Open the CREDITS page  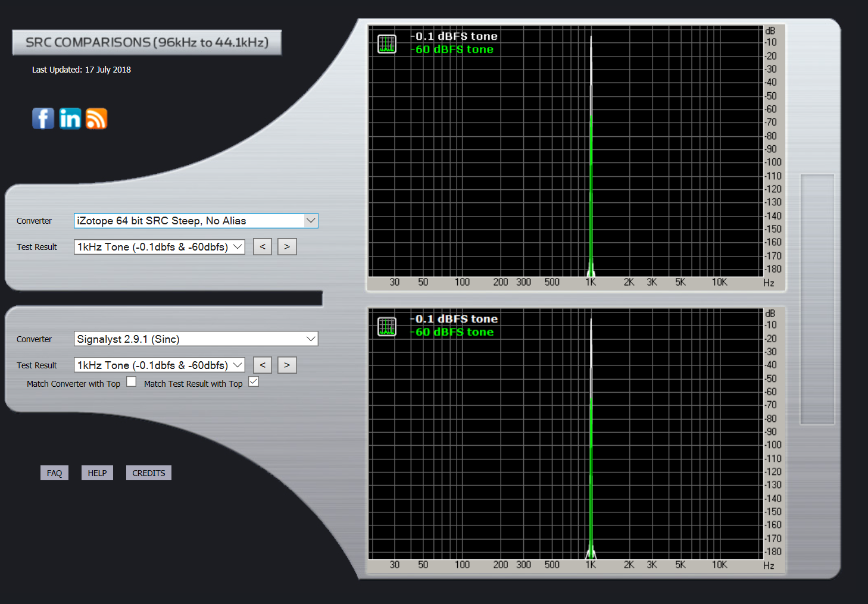(149, 473)
